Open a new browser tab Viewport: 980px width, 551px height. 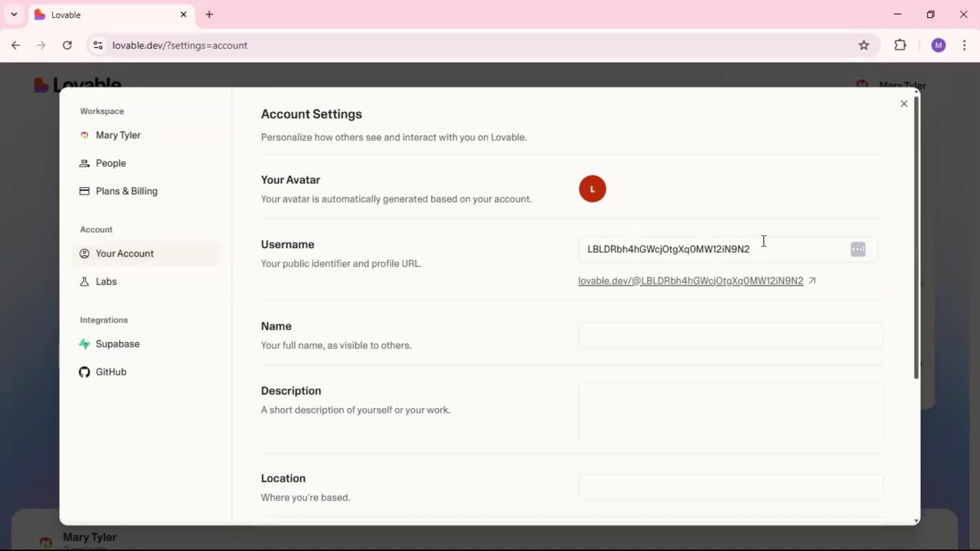click(209, 15)
